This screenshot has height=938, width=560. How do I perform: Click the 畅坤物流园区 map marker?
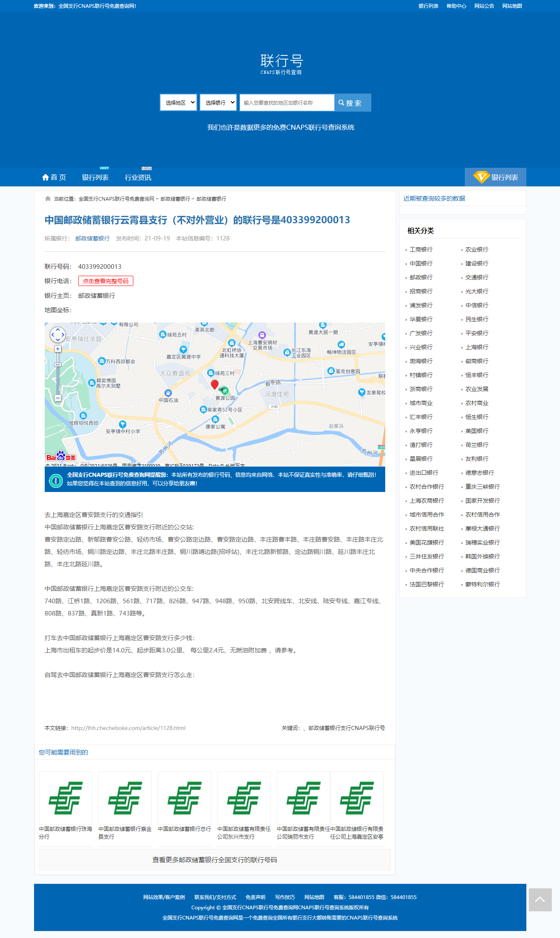[341, 345]
